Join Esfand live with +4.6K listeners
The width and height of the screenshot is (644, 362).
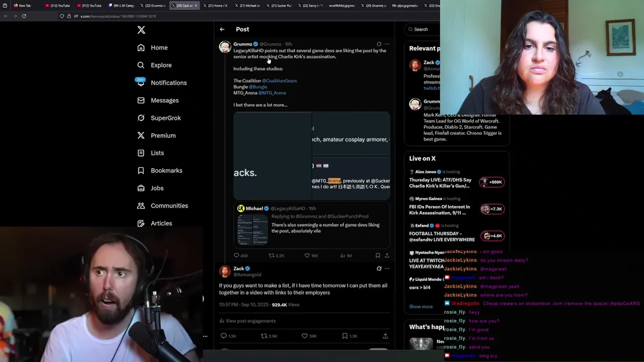click(492, 236)
